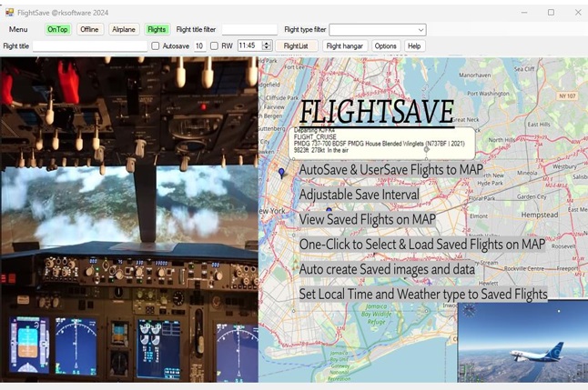
Task: Close the FlightSave window
Action: pos(578,13)
